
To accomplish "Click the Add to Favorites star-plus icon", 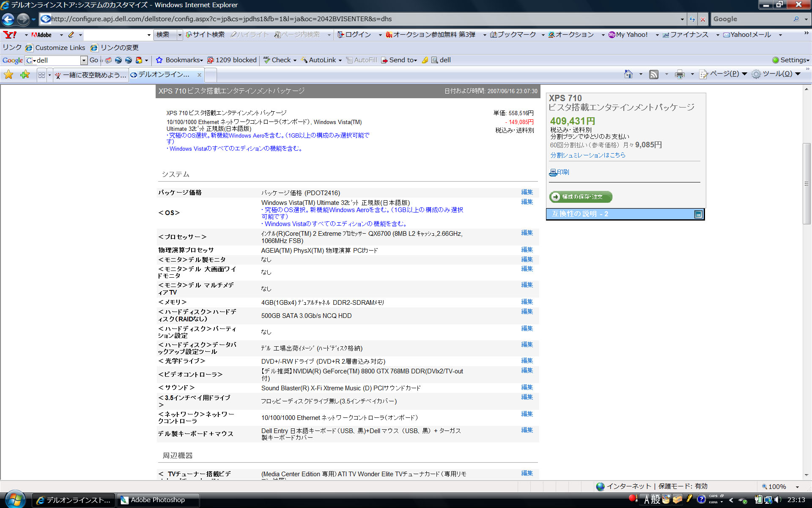I will pos(25,75).
